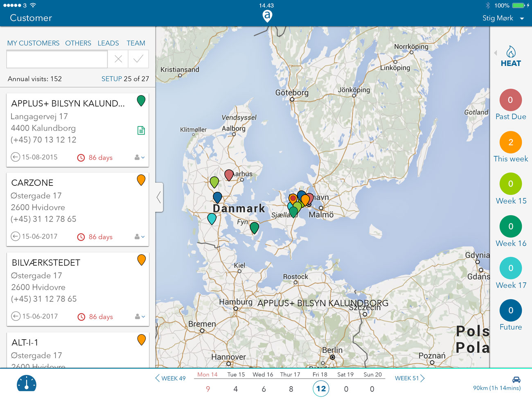Open ALT-I-1 customer card title
Viewport: 532px width, 399px height.
[x=25, y=343]
